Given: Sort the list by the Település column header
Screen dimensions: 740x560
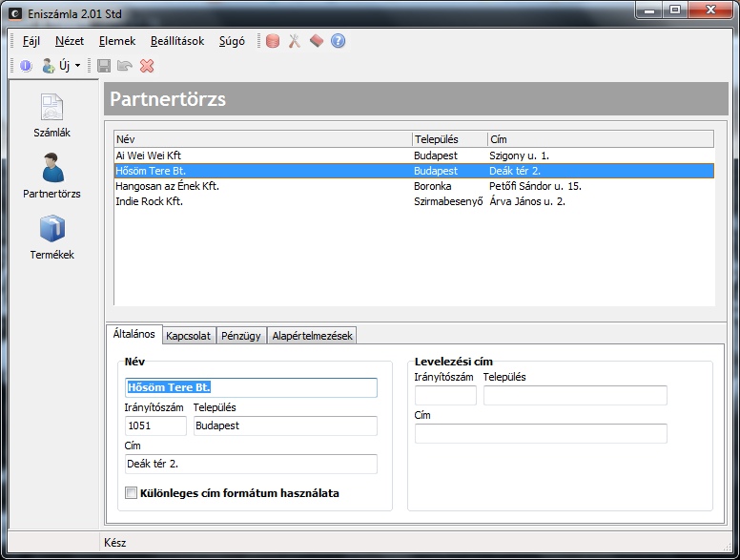Looking at the screenshot, I should click(x=449, y=138).
